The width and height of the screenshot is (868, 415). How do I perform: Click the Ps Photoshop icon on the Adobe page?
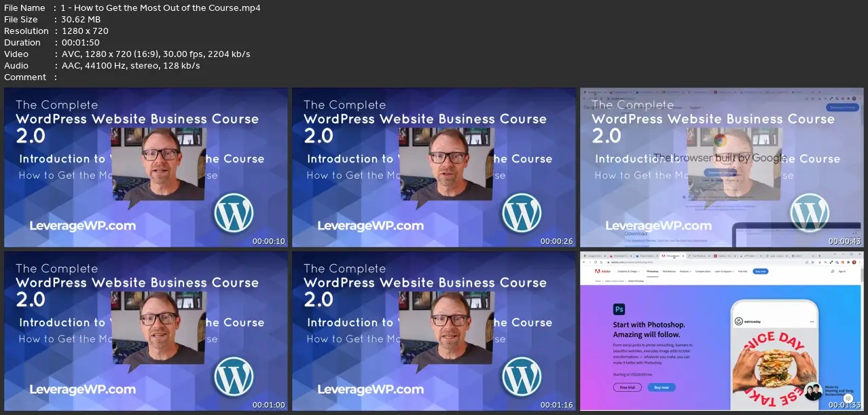pyautogui.click(x=619, y=309)
